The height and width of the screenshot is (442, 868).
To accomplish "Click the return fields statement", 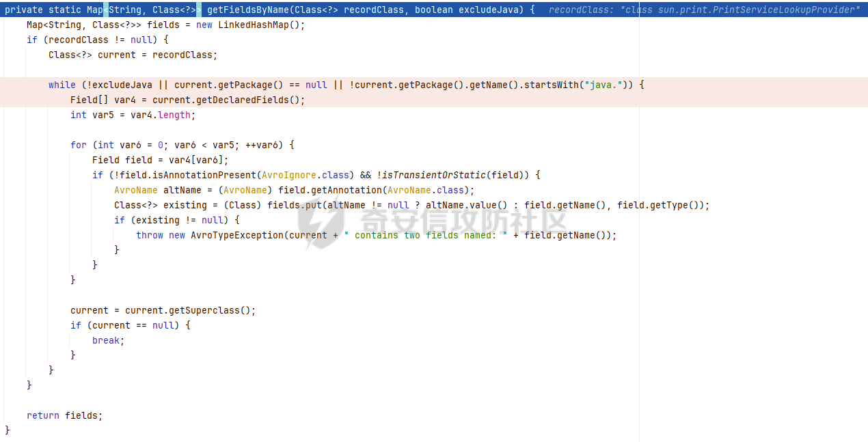I will coord(64,415).
